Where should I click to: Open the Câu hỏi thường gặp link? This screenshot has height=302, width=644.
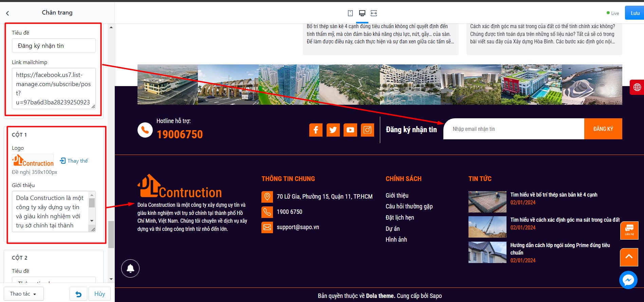[x=409, y=206]
